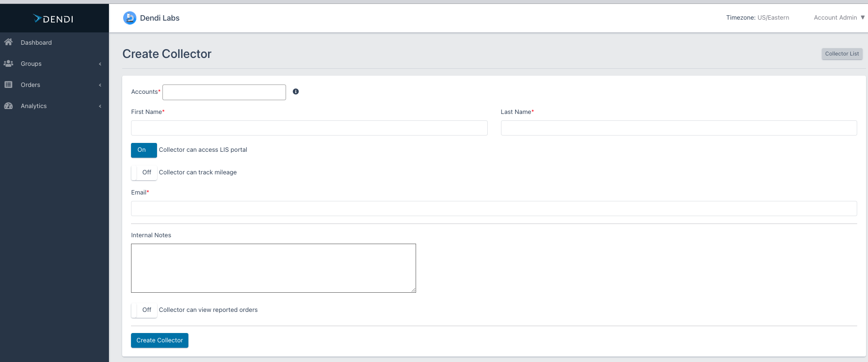Click the Dendi Labs round logo icon
Screen dimensions: 868x362
[x=130, y=18]
